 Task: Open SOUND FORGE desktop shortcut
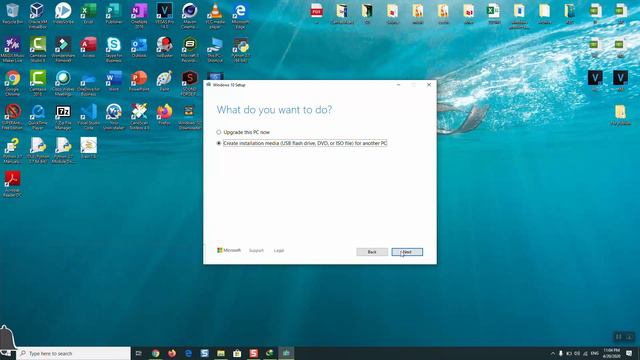pyautogui.click(x=189, y=83)
